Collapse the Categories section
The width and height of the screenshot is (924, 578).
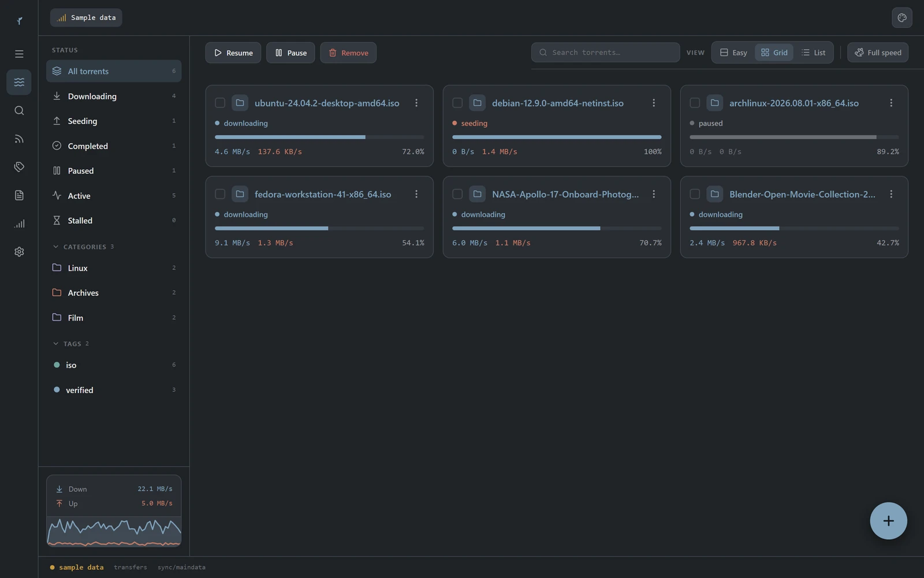[x=83, y=247]
